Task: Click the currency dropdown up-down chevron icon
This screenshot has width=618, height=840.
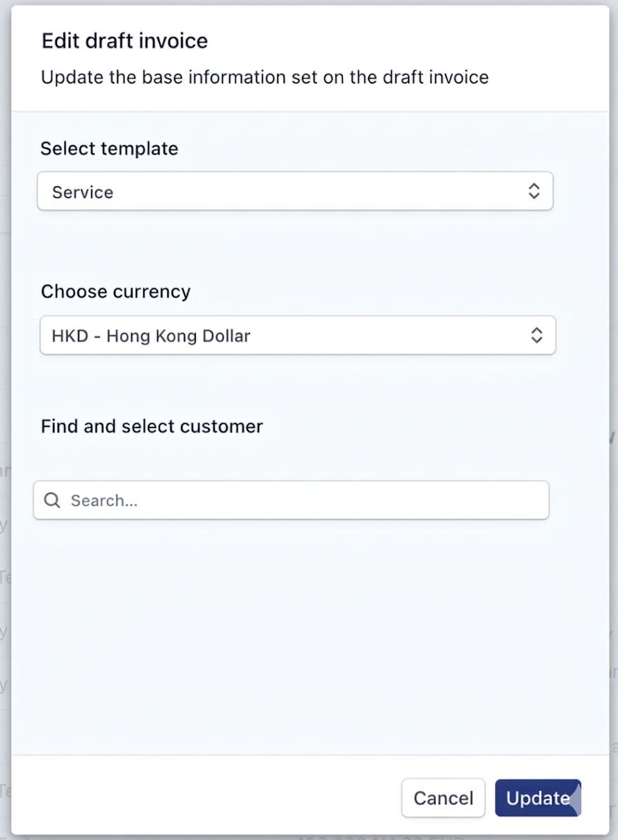Action: [537, 335]
